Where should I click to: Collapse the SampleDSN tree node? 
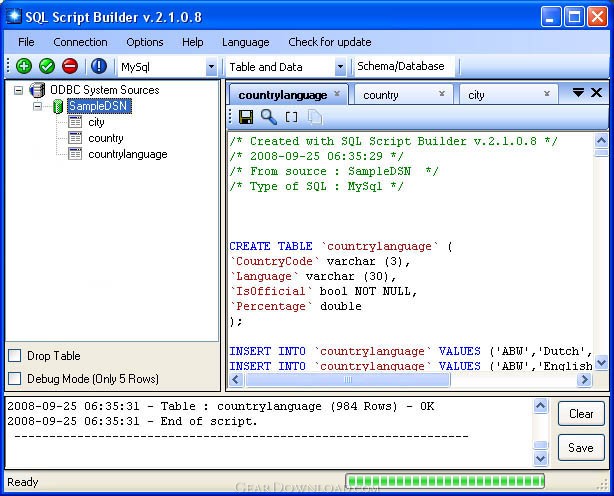coord(37,106)
